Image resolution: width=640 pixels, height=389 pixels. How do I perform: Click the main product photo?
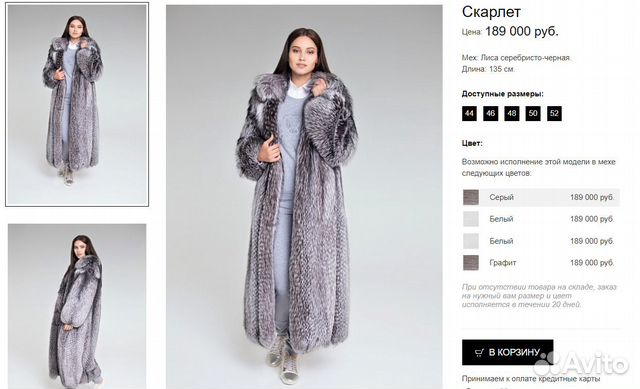pyautogui.click(x=304, y=196)
